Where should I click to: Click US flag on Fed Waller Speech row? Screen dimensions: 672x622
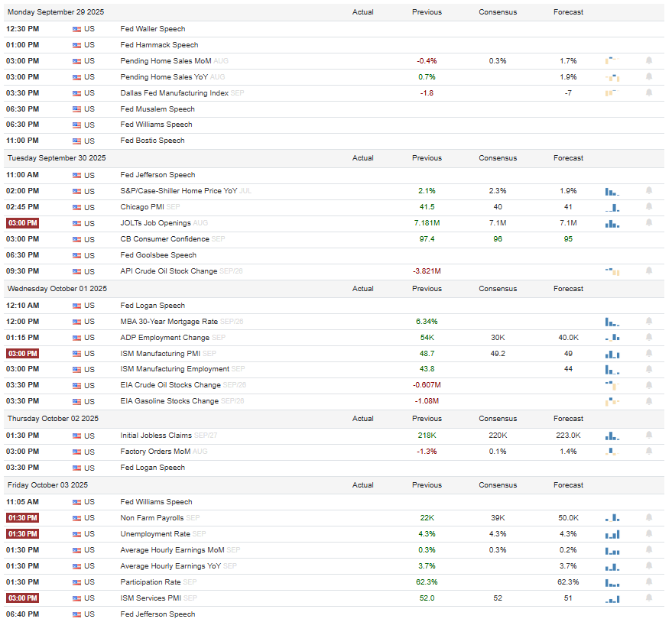pyautogui.click(x=76, y=29)
